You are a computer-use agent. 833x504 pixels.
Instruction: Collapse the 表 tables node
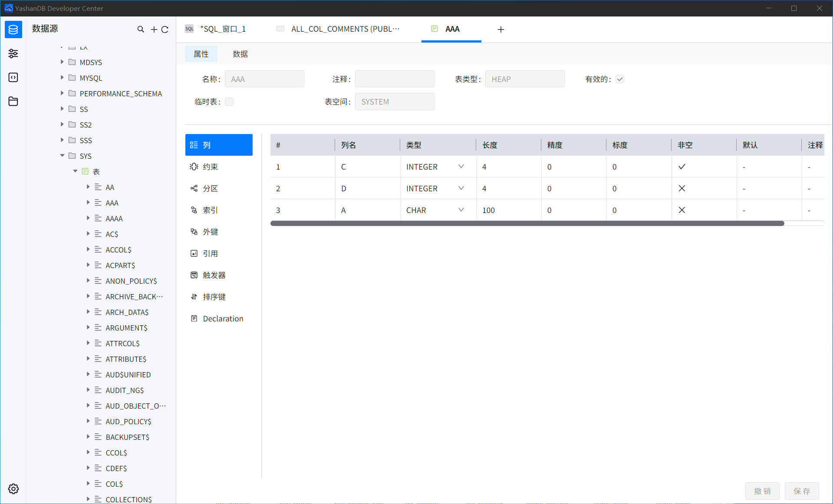75,171
